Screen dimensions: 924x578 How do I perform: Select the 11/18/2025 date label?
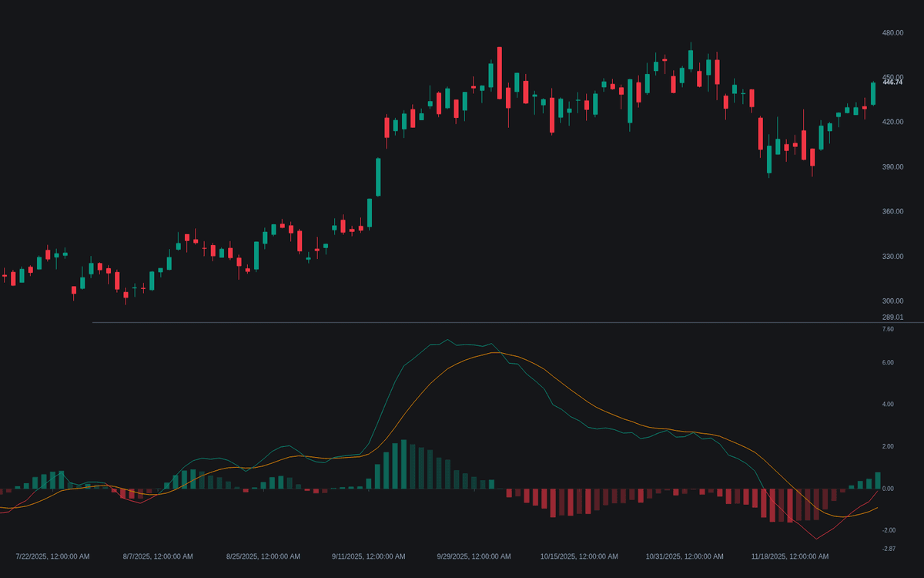point(790,556)
